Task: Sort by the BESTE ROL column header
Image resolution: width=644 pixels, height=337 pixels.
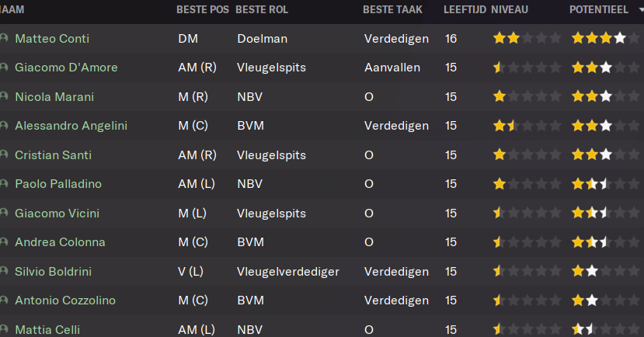Action: (x=262, y=10)
